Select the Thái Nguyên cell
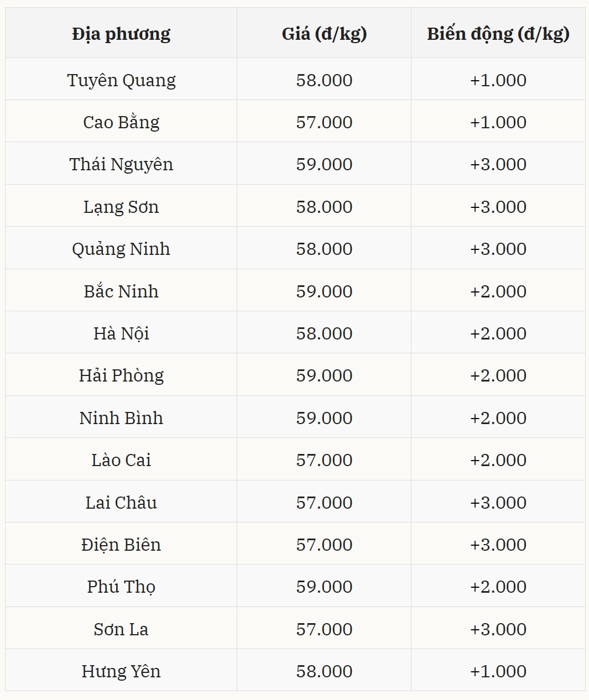 (121, 164)
